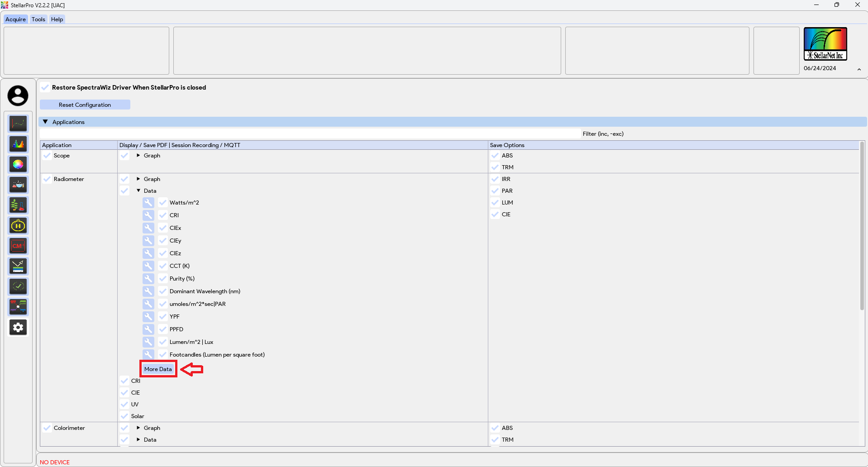Viewport: 868px width, 467px height.
Task: Open the color wheel sidebar icon
Action: [18, 164]
